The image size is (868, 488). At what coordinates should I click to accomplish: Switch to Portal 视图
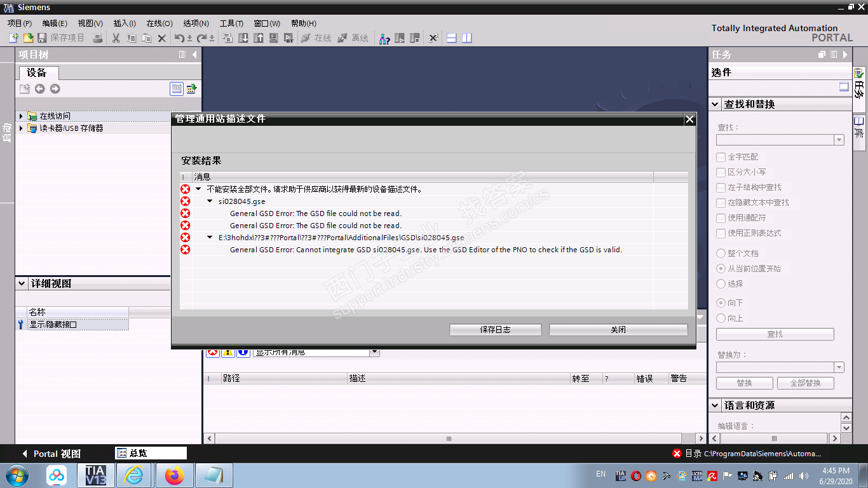[x=52, y=454]
